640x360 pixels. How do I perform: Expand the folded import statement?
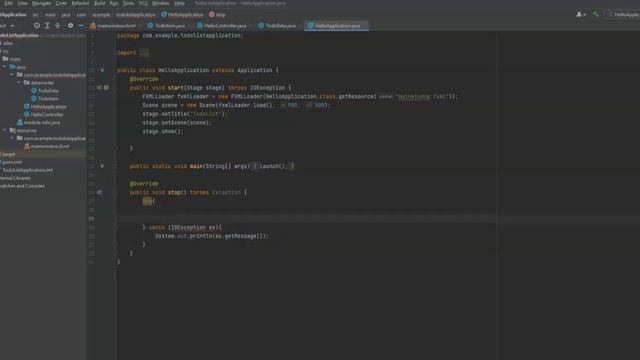144,53
